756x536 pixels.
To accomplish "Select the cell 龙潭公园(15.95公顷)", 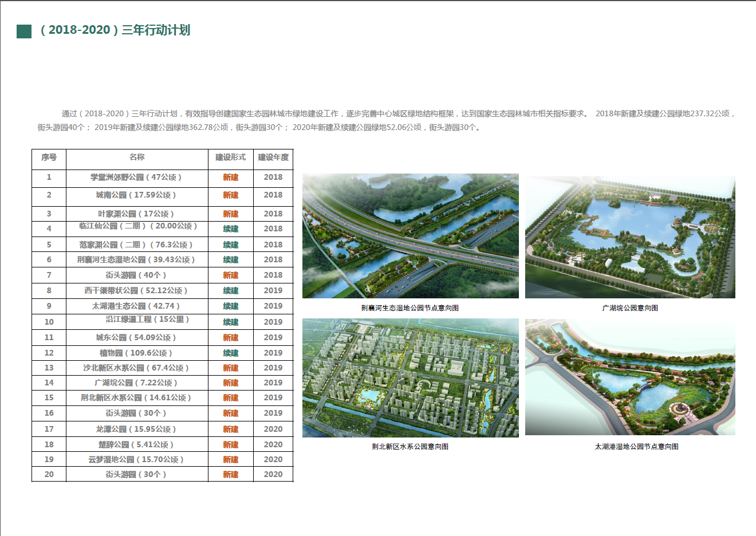I will 136,429.
